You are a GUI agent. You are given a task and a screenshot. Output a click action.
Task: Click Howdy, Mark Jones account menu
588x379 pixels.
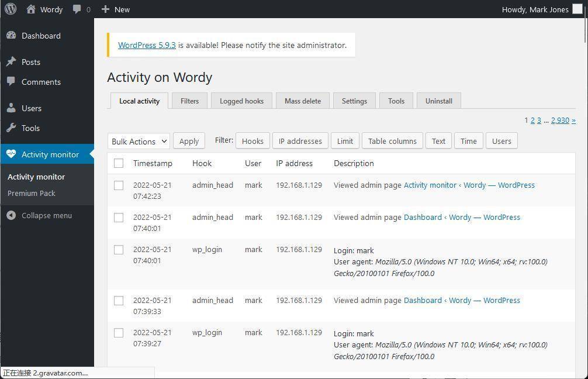tap(542, 9)
